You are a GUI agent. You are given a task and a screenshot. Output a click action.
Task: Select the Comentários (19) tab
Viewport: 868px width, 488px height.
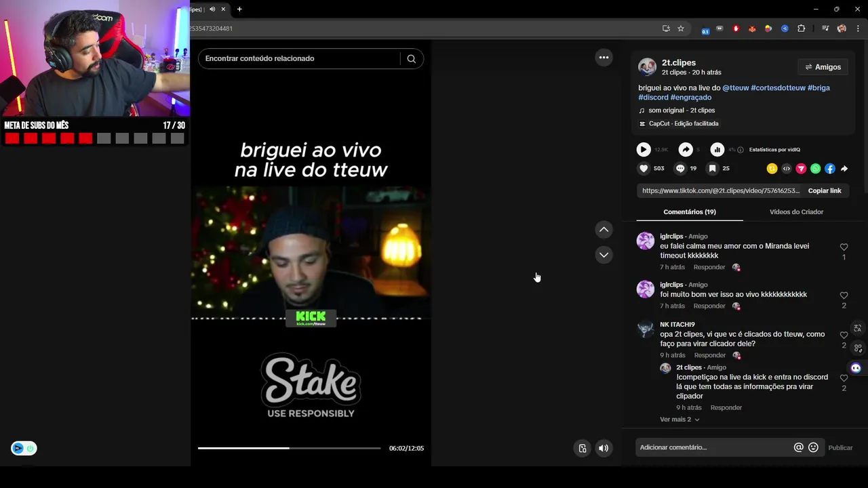690,212
